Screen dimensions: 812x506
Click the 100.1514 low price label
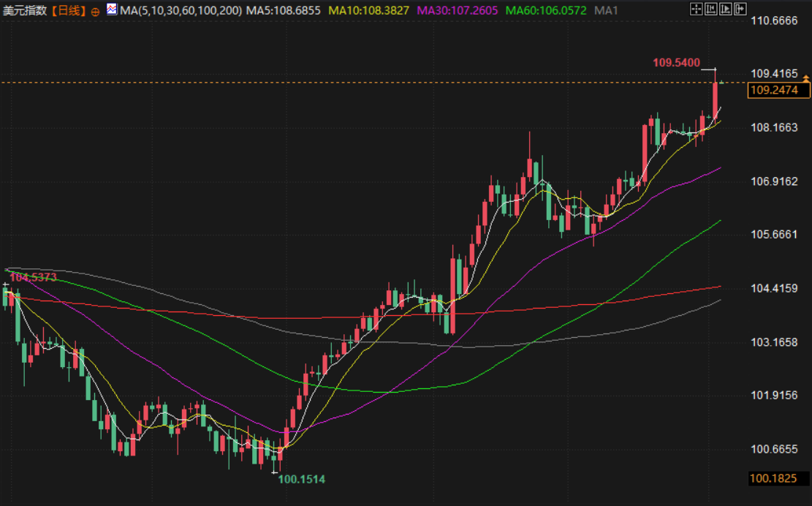pos(302,479)
